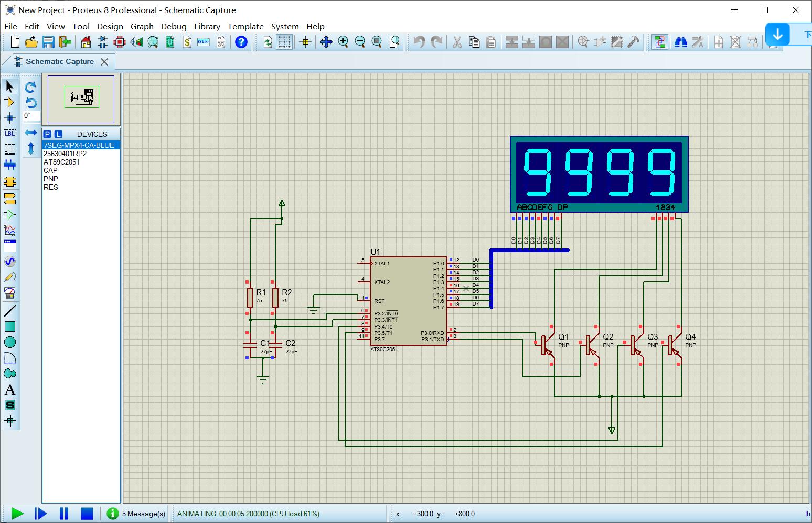Viewport: 812px width, 523px height.
Task: Click the Pan/Center view arrows icon
Action: pyautogui.click(x=326, y=42)
